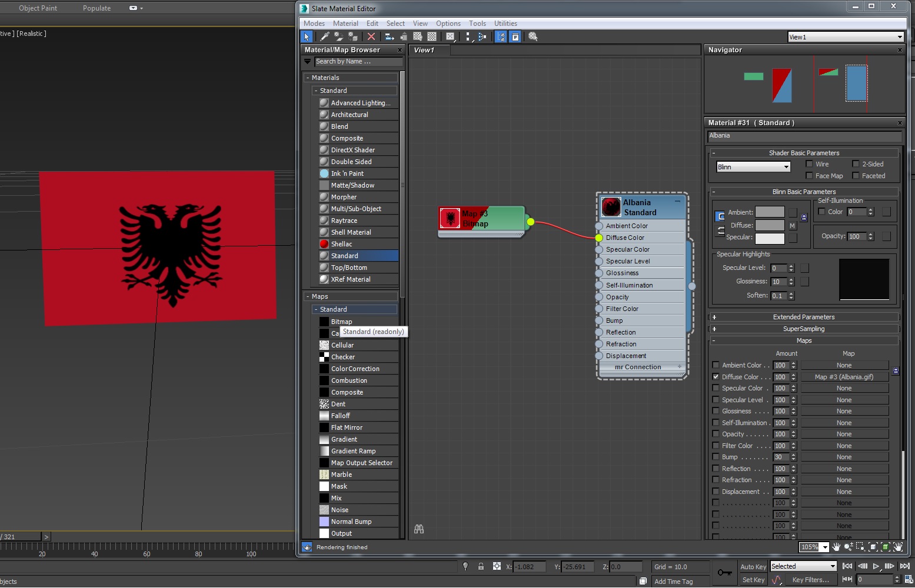Click Zoom Extents Selected green cube icon
Viewport: 915px width, 588px height.
(x=886, y=547)
